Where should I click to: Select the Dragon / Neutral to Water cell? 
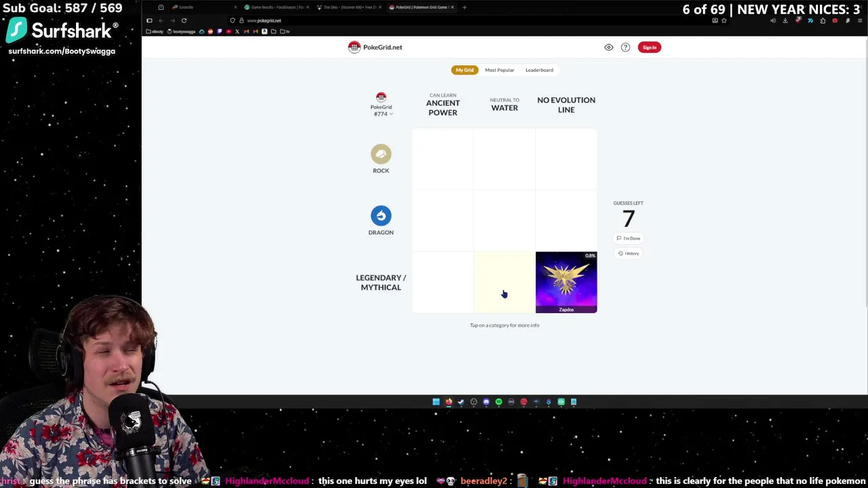click(505, 220)
